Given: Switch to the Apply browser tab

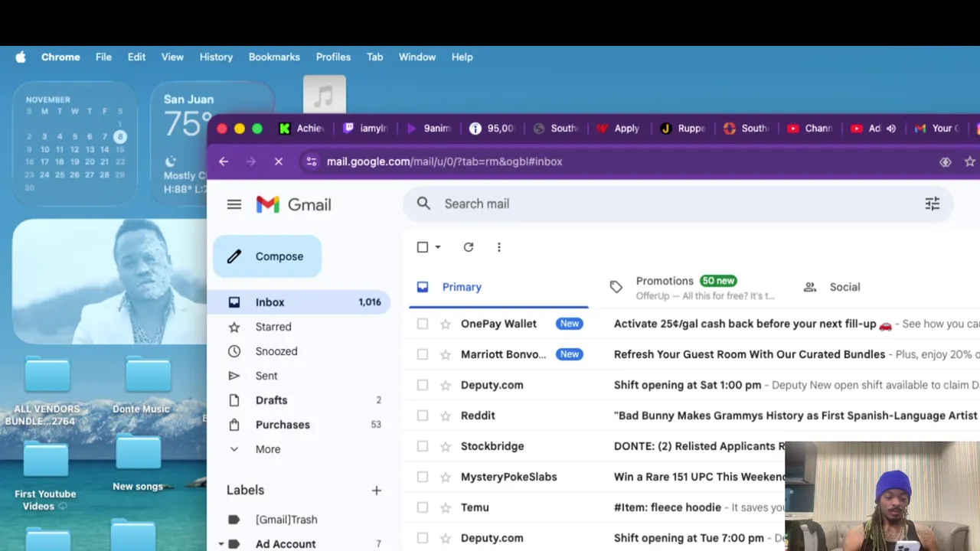Looking at the screenshot, I should click(619, 129).
